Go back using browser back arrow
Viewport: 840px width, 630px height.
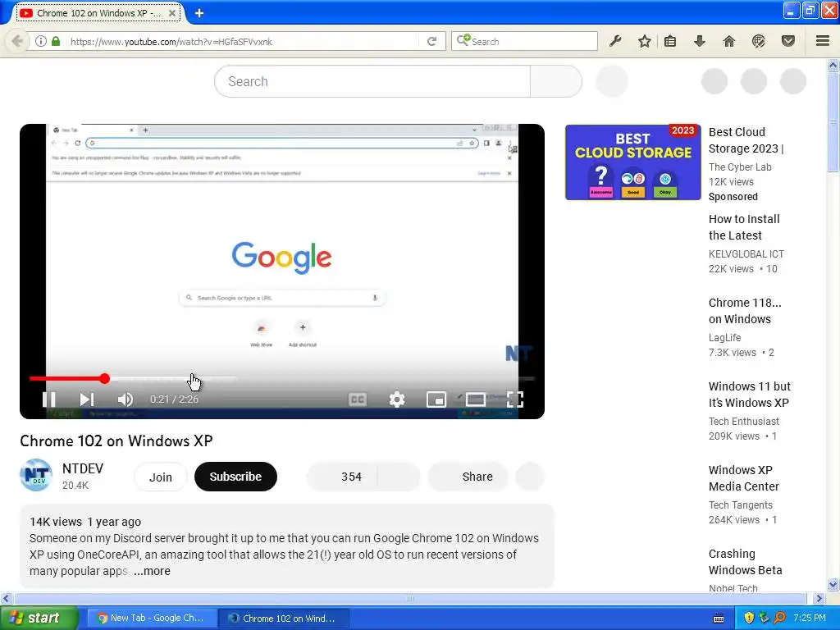point(17,41)
